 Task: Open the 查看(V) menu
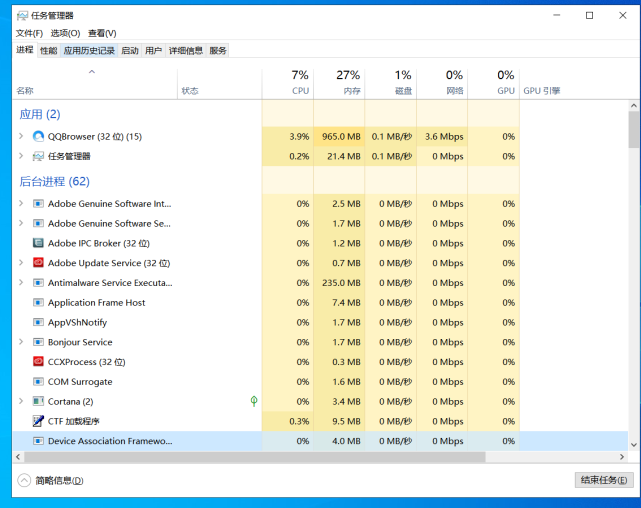102,33
